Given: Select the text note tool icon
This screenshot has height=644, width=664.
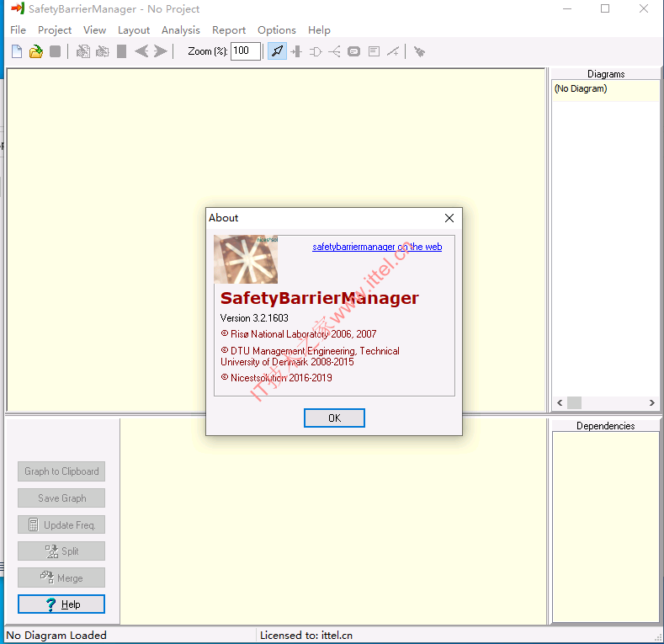Looking at the screenshot, I should [374, 51].
